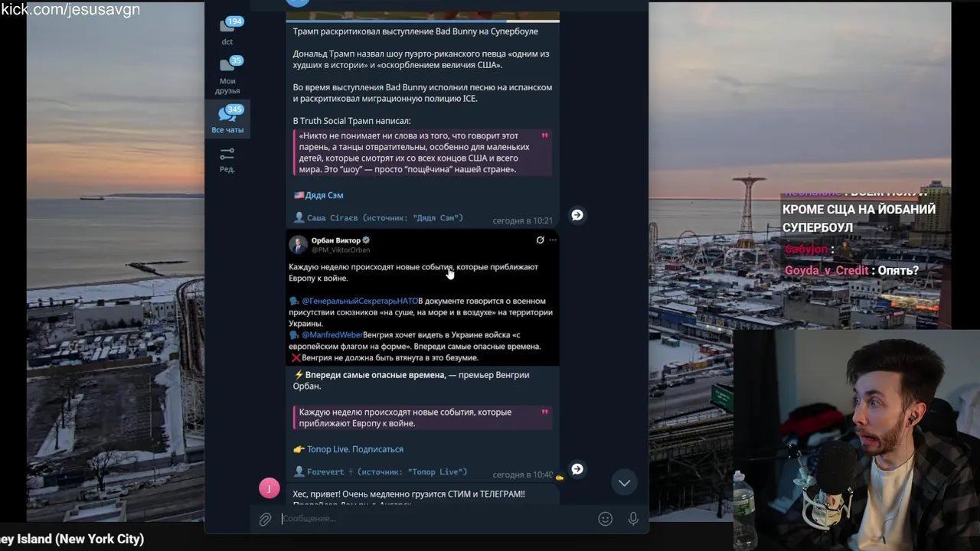Click quote 'Каждую неделю происходят новые события'
980x551 pixels.
(x=422, y=418)
